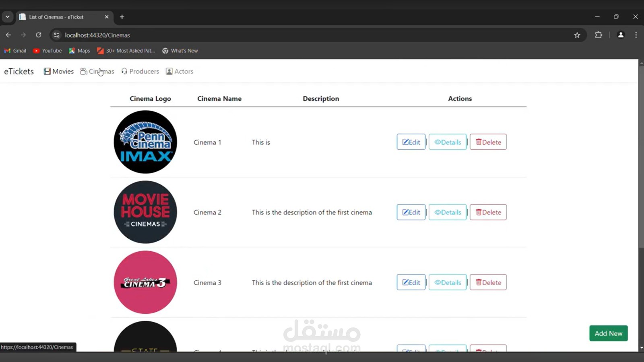This screenshot has width=644, height=362.
Task: Open the Gmail bookmark
Action: 15,51
